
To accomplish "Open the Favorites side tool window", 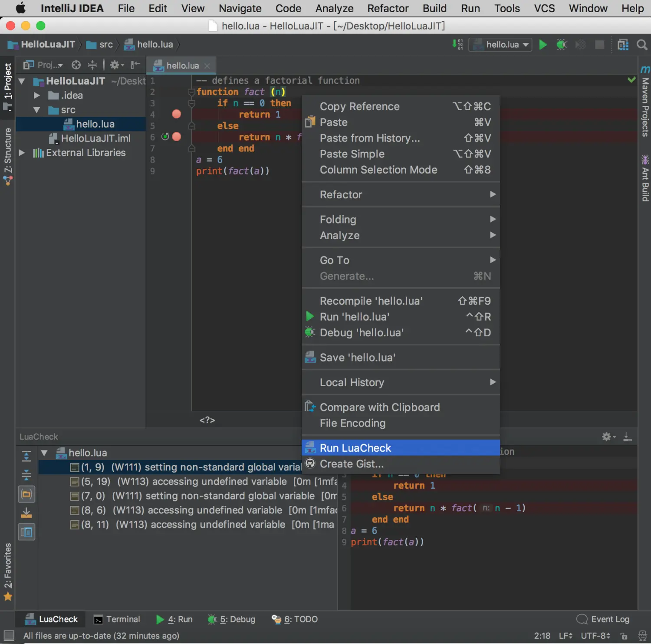I will click(x=8, y=572).
